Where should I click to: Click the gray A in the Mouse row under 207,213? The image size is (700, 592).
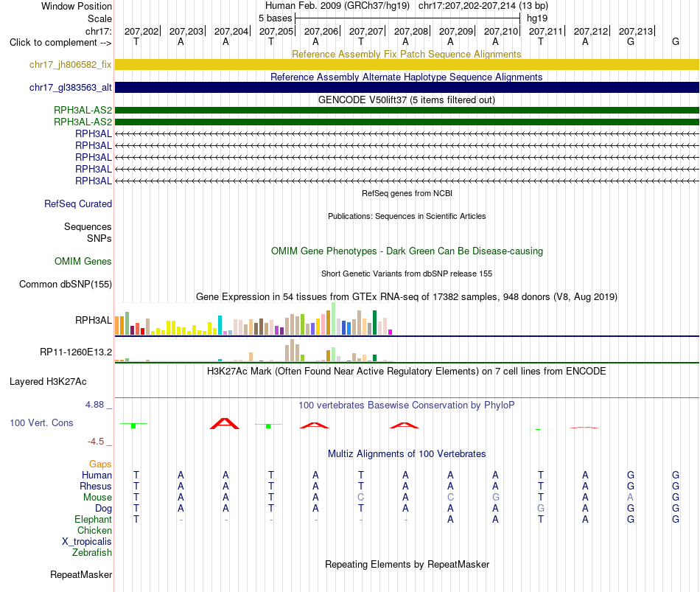[x=630, y=498]
